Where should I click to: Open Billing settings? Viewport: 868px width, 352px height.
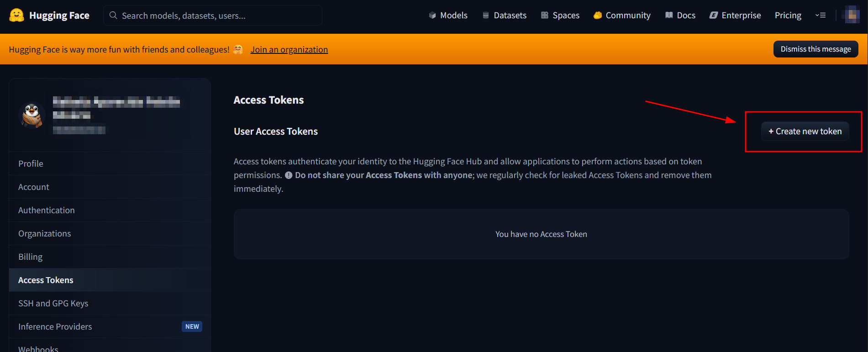click(x=110, y=257)
